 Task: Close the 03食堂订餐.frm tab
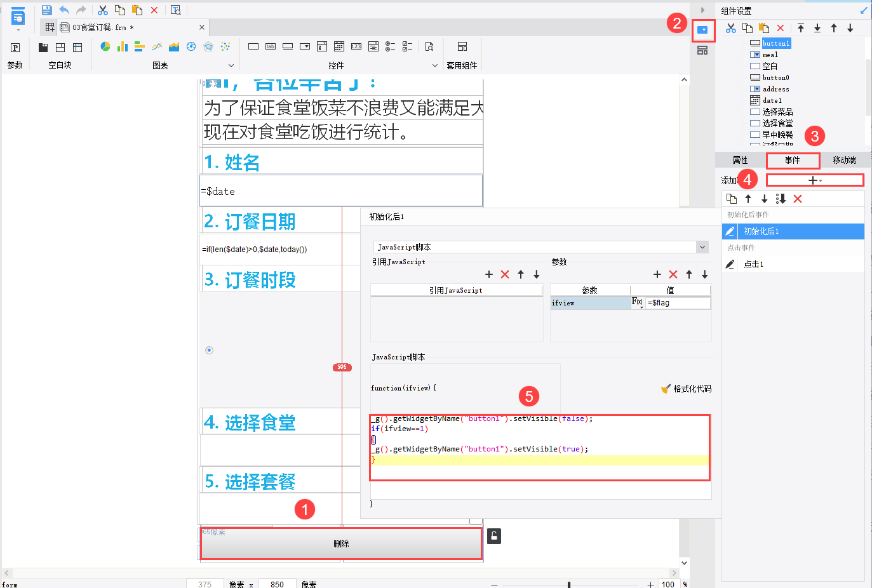coord(202,27)
